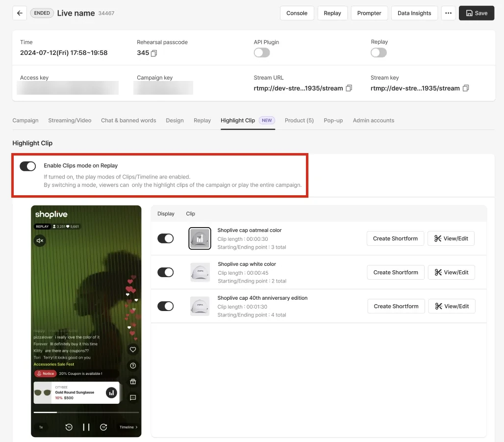View/Edit the 40th anniversary edition clip

452,306
